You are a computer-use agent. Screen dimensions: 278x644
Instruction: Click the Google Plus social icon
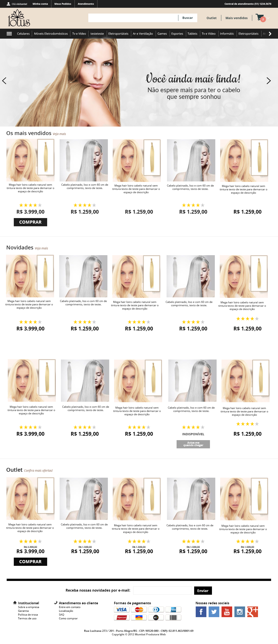252,612
